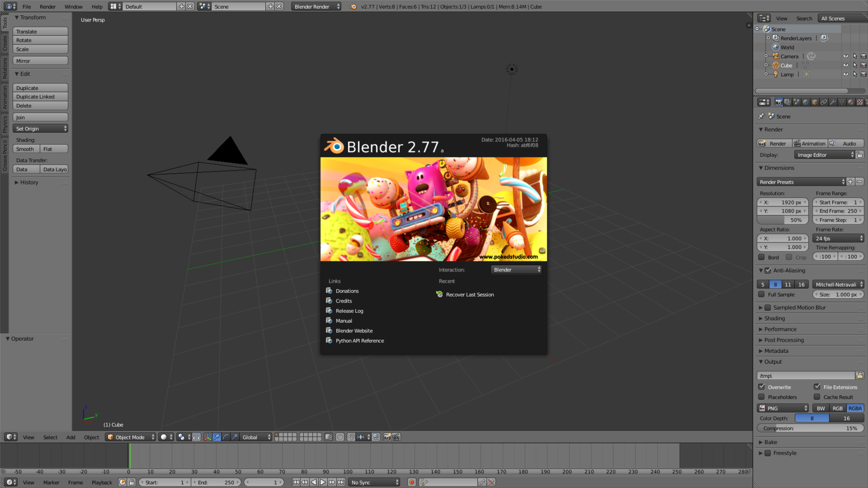Open the timeline Playback menu
The height and width of the screenshot is (488, 868).
(101, 482)
